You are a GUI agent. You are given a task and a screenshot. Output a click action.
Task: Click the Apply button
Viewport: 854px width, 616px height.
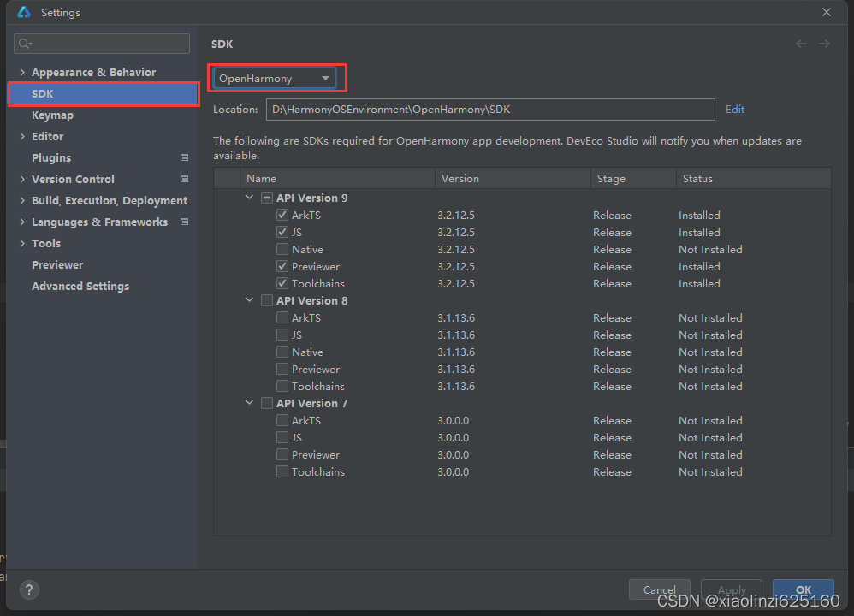pos(732,589)
